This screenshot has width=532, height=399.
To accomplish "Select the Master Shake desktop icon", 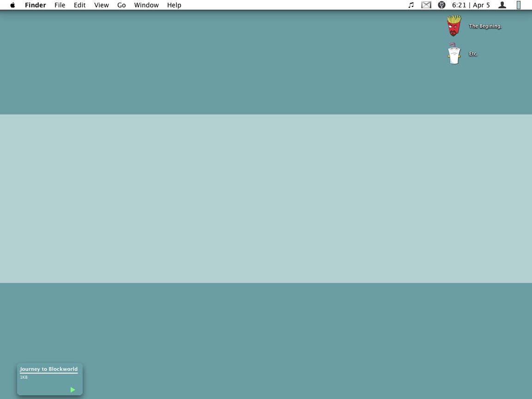I will point(453,53).
